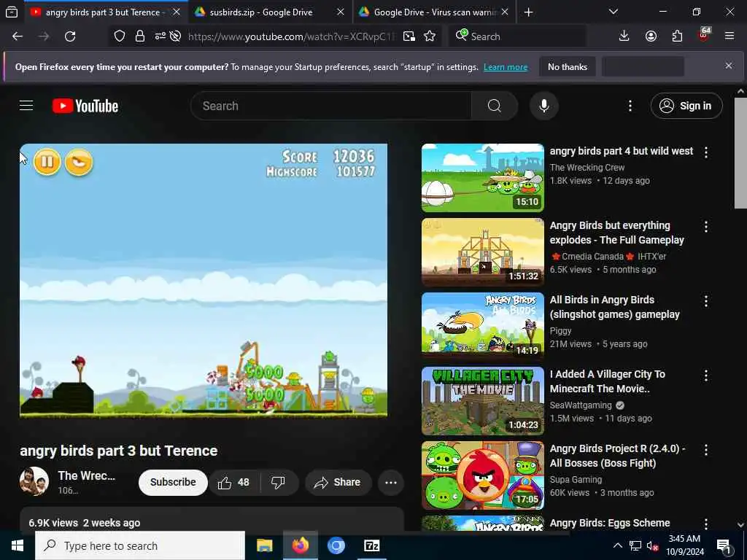
Task: Open Piggy channel name link
Action: 560,330
